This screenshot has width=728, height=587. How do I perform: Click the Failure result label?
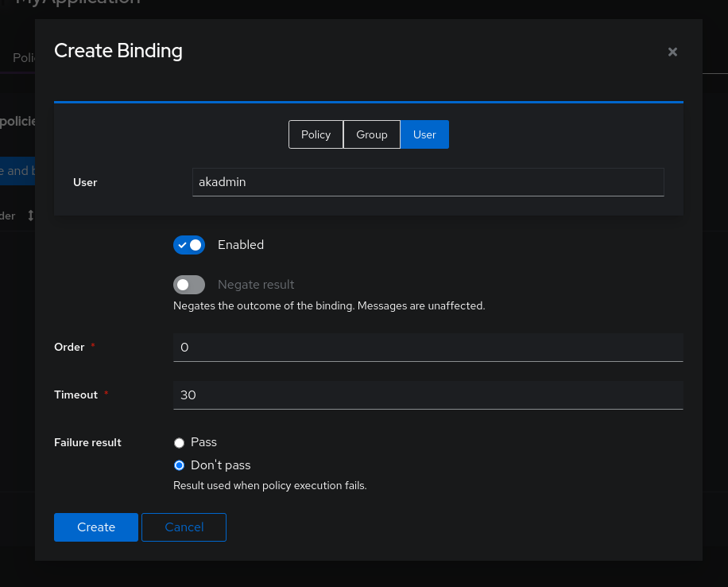click(x=87, y=442)
